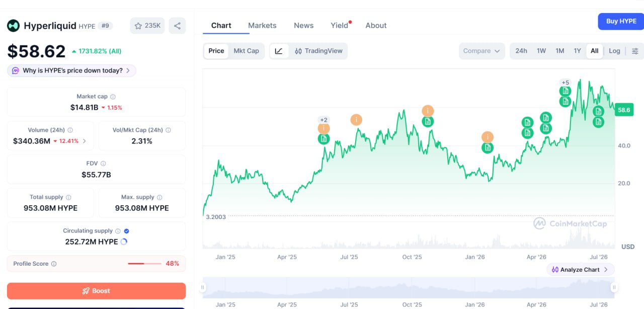Open the About tab
The width and height of the screenshot is (644, 309).
376,25
